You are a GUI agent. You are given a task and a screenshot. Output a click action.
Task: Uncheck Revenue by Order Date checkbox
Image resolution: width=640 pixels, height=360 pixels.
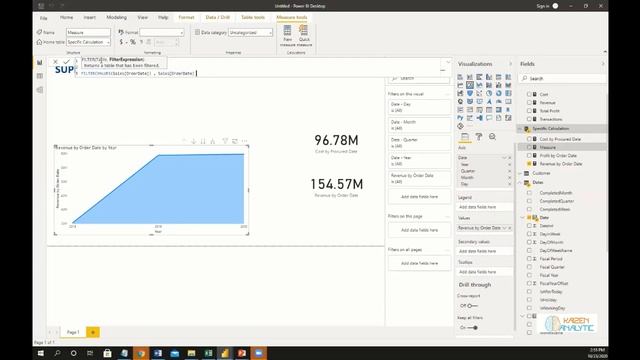[x=529, y=164]
